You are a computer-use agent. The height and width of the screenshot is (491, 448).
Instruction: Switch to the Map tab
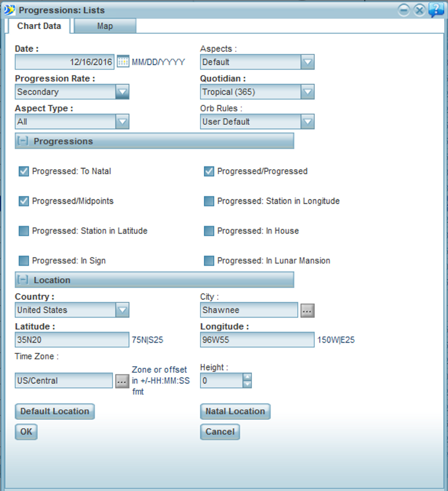coord(105,26)
